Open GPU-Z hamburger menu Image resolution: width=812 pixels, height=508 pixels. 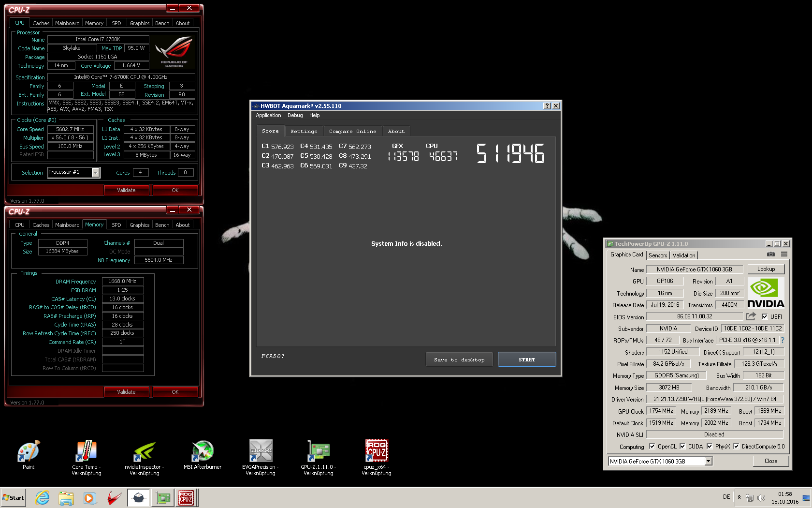(x=784, y=254)
